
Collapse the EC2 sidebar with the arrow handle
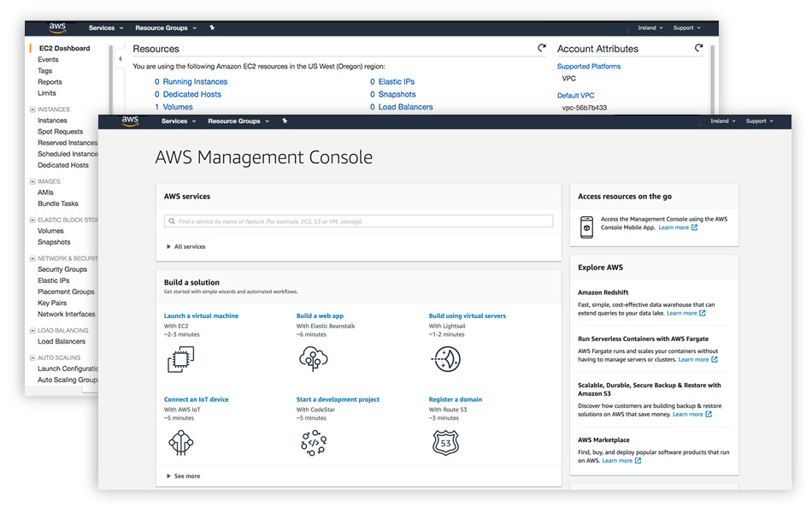(x=121, y=58)
